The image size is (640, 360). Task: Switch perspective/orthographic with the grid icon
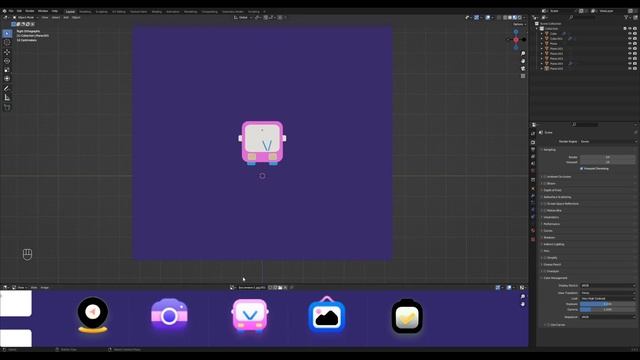tap(523, 76)
